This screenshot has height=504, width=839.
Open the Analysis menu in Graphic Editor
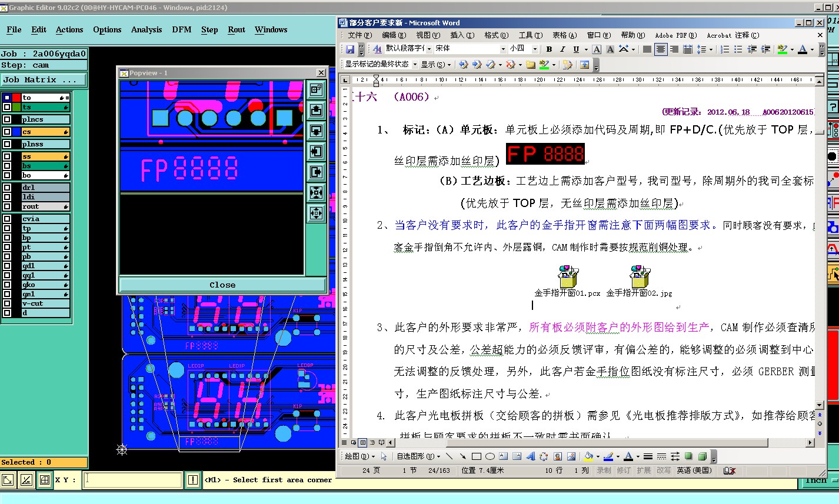147,29
